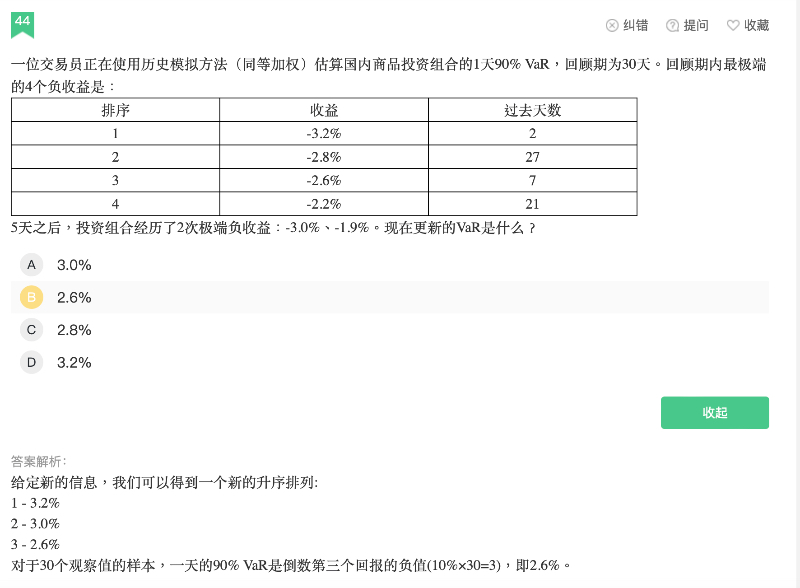Click the 排序 table column header

click(x=115, y=110)
